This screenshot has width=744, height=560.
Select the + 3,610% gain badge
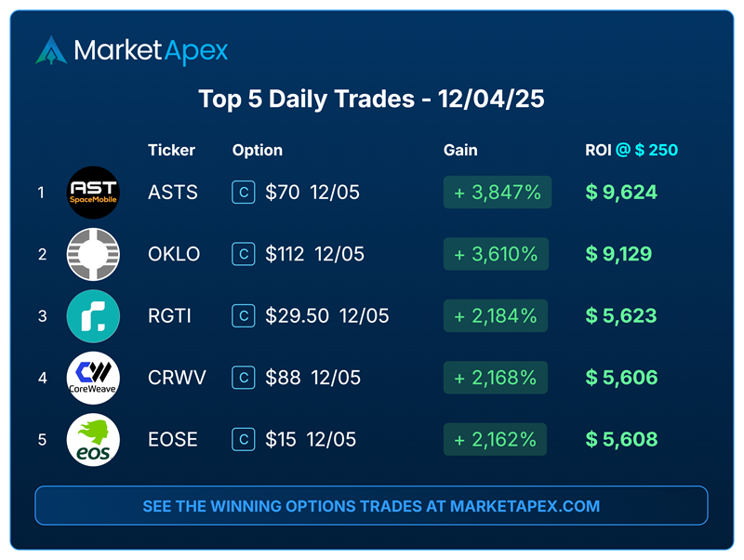coord(498,254)
